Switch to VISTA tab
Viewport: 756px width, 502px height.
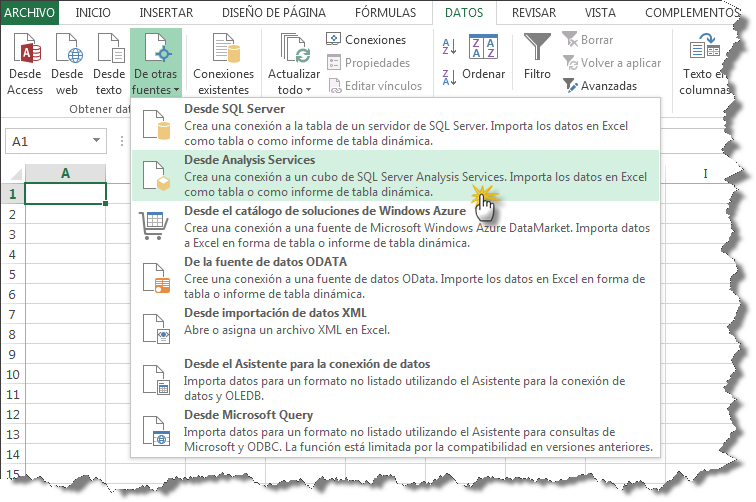[x=600, y=13]
